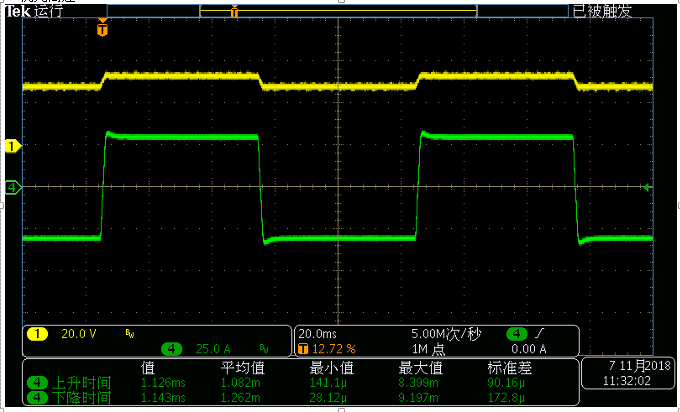
Task: Select the yellow channel 1 badge in readout
Action: click(x=37, y=334)
